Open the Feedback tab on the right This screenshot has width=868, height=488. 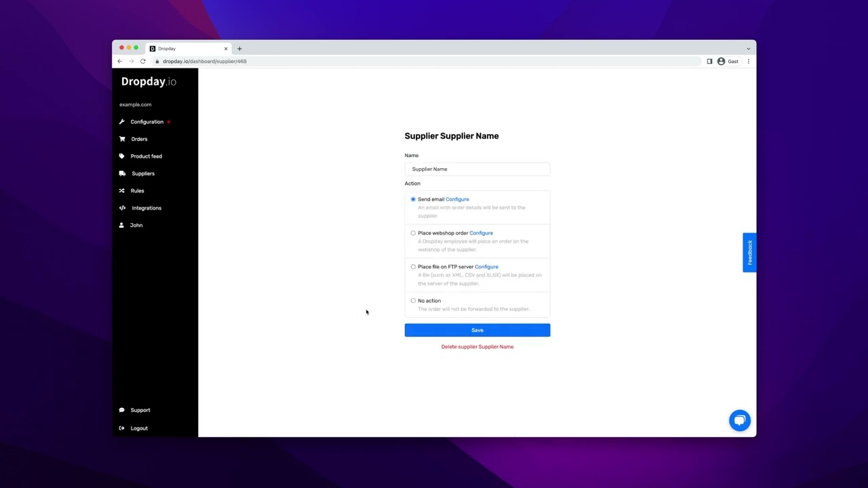point(749,252)
